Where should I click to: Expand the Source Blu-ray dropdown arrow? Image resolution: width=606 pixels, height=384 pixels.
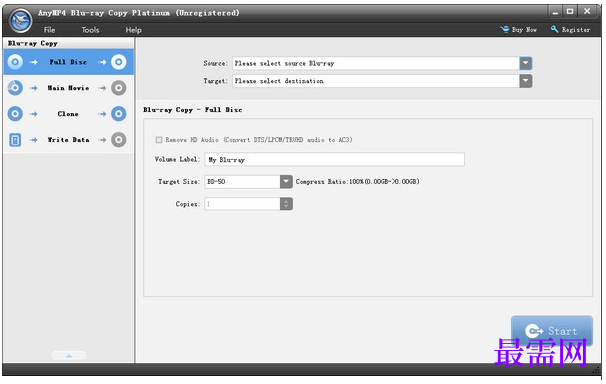pyautogui.click(x=526, y=63)
